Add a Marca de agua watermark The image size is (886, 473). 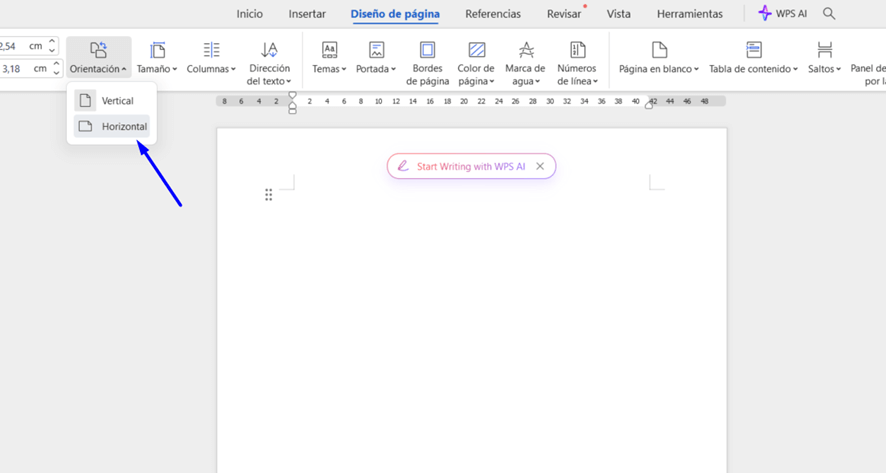[x=526, y=50]
